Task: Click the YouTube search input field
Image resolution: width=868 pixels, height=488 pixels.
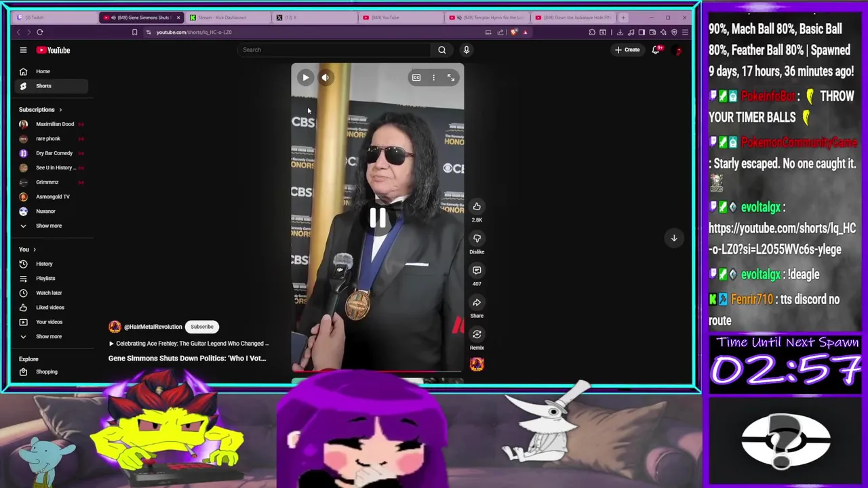Action: [x=334, y=49]
